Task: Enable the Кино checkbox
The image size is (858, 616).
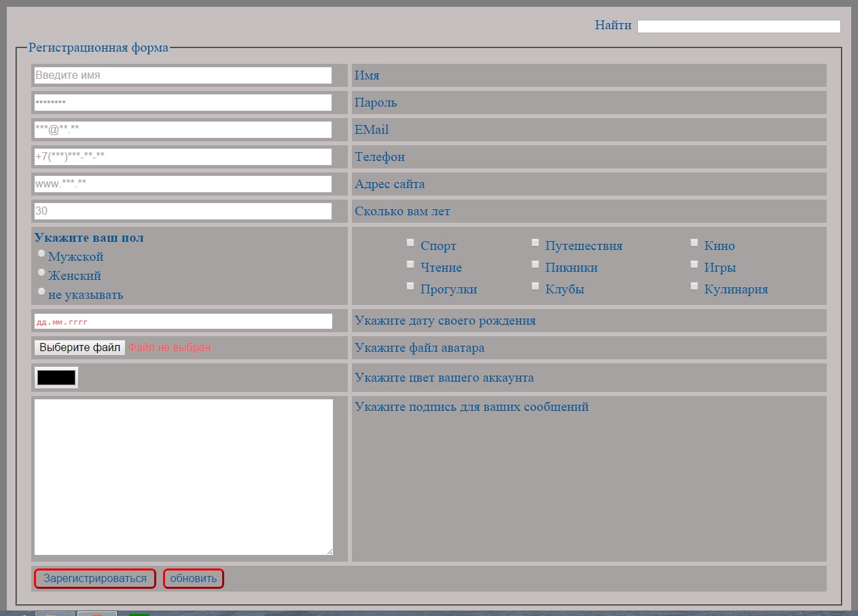Action: [x=694, y=242]
